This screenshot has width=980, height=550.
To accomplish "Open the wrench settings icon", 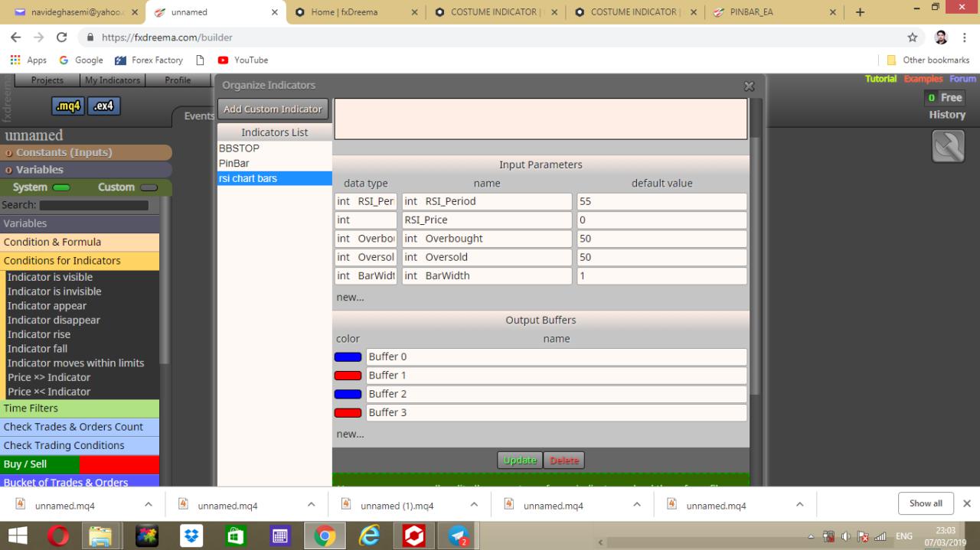I will tap(948, 146).
